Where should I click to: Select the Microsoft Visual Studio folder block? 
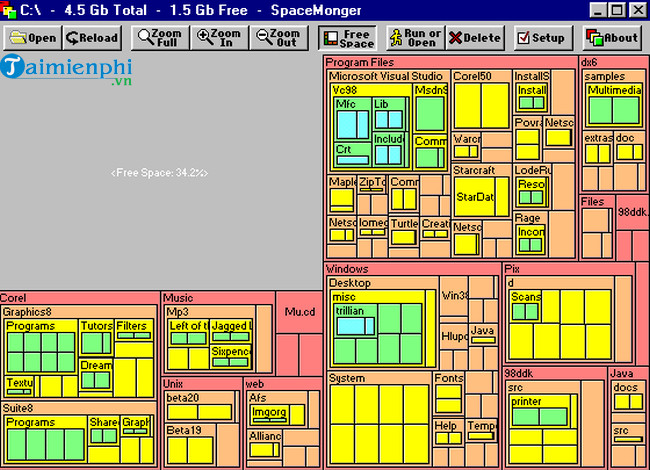[x=386, y=76]
